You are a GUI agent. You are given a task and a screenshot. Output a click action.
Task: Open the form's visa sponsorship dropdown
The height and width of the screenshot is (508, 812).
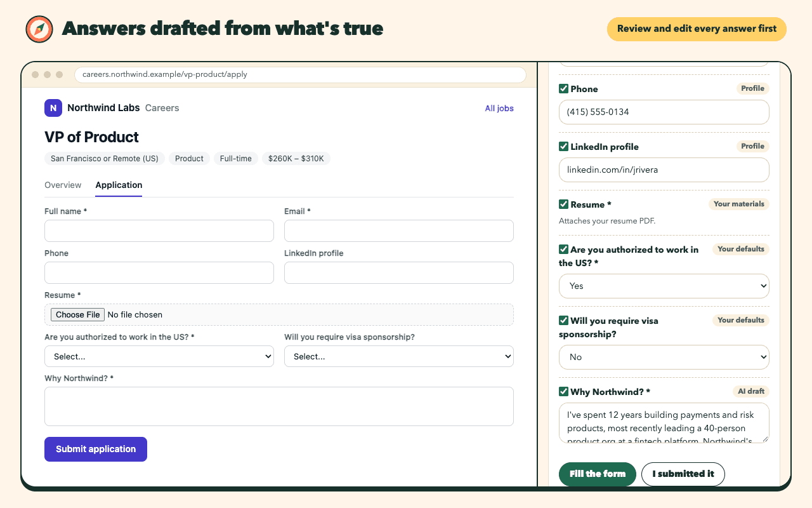tap(399, 356)
